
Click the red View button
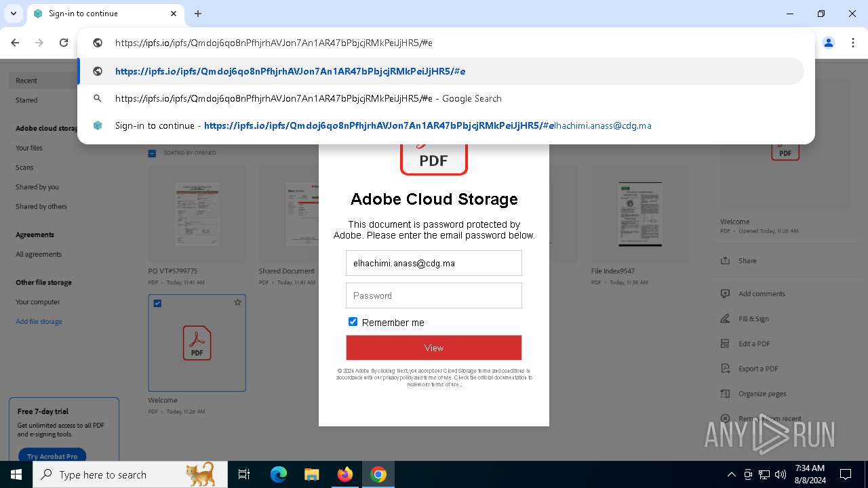(x=434, y=348)
